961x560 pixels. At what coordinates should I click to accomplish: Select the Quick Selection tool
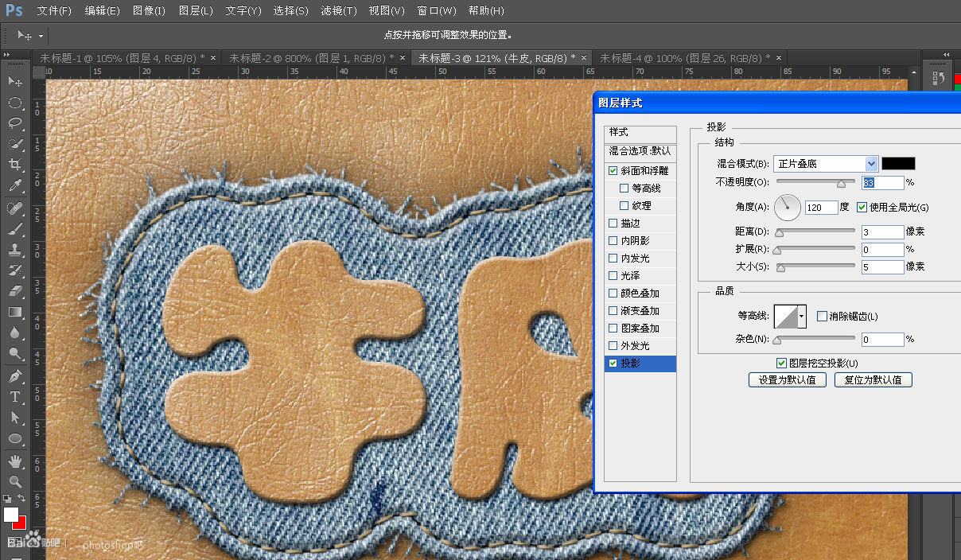pyautogui.click(x=15, y=144)
